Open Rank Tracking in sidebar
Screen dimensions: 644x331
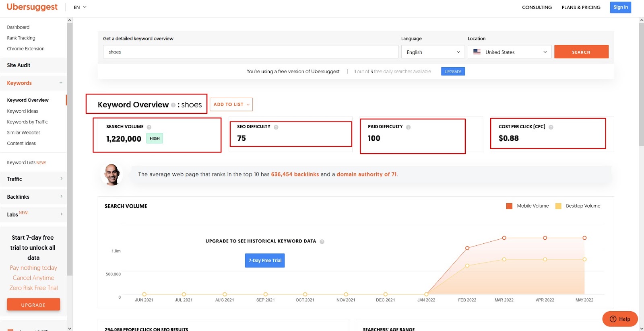click(x=21, y=38)
